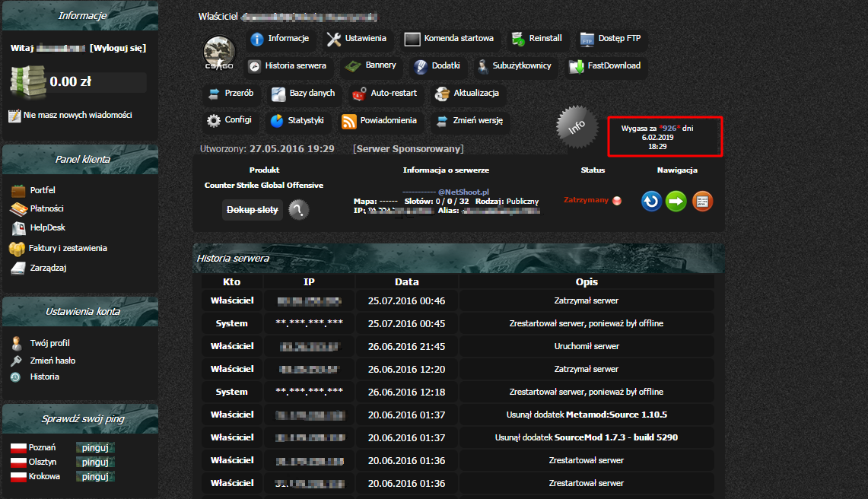
Task: Open Subużytkownicy sub-users page
Action: (514, 66)
